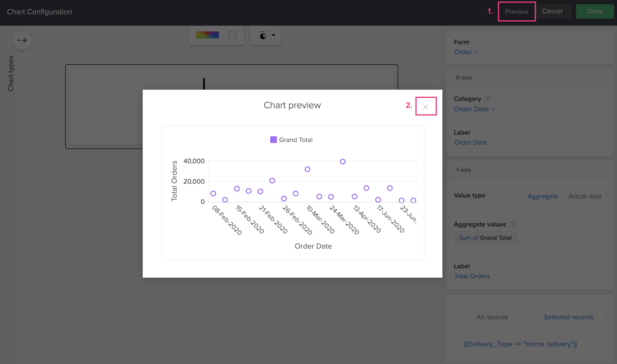Select the Selected records tab
Viewport: 617px width, 364px height.
click(x=568, y=317)
